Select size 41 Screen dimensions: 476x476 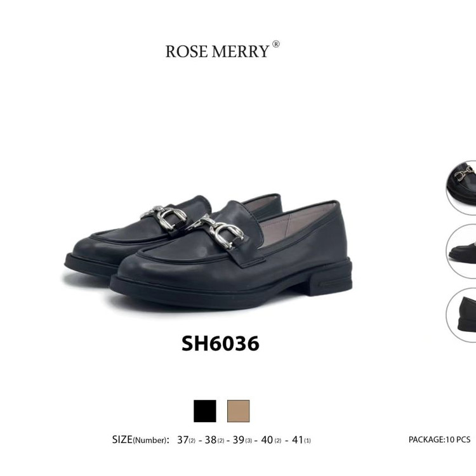(301, 440)
